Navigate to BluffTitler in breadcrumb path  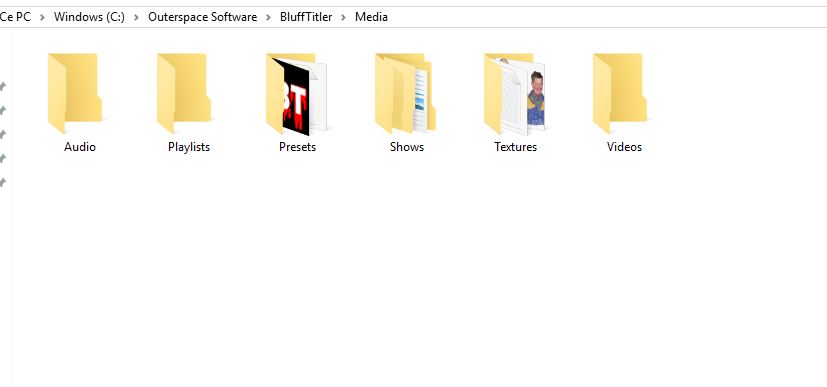(306, 17)
